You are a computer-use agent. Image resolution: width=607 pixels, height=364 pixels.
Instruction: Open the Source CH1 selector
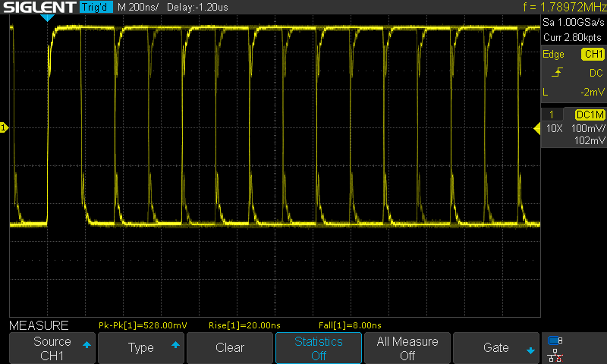(x=52, y=348)
